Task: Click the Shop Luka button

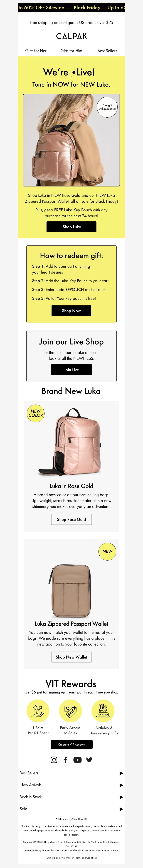Action: coord(71,227)
